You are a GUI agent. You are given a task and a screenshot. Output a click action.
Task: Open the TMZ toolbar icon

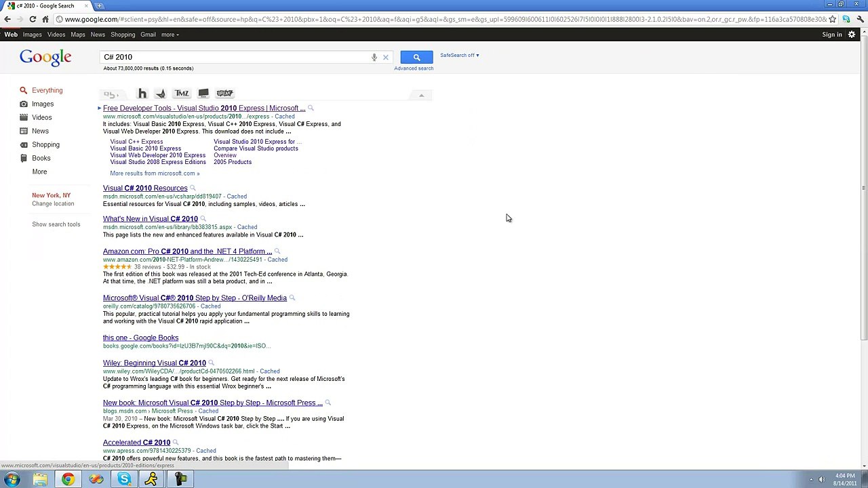pos(182,94)
